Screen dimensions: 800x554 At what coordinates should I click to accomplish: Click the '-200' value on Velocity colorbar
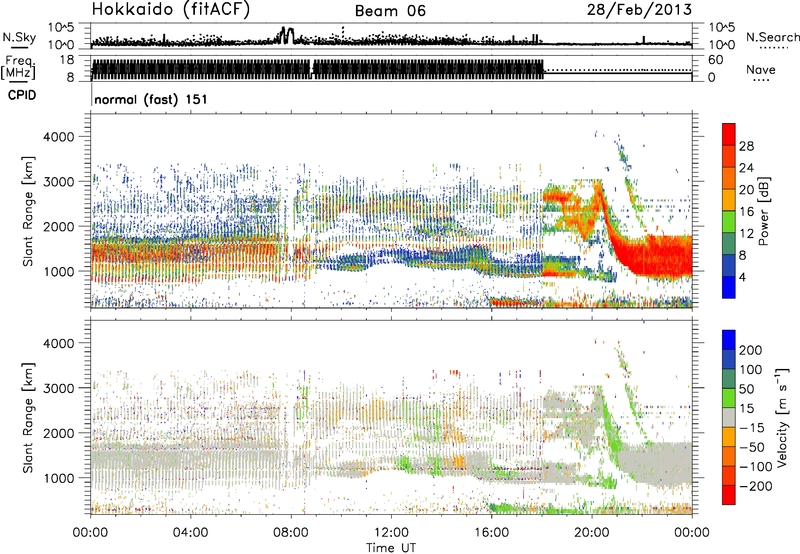click(756, 486)
